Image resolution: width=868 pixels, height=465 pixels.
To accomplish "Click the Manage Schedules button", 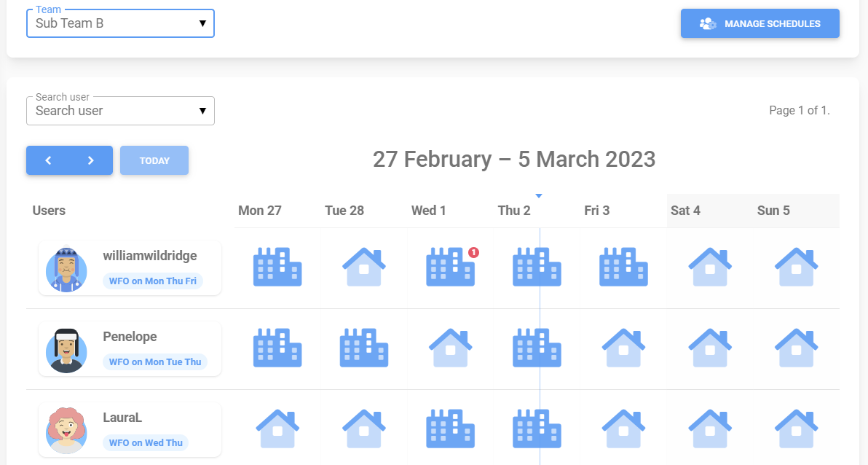I will pos(759,23).
